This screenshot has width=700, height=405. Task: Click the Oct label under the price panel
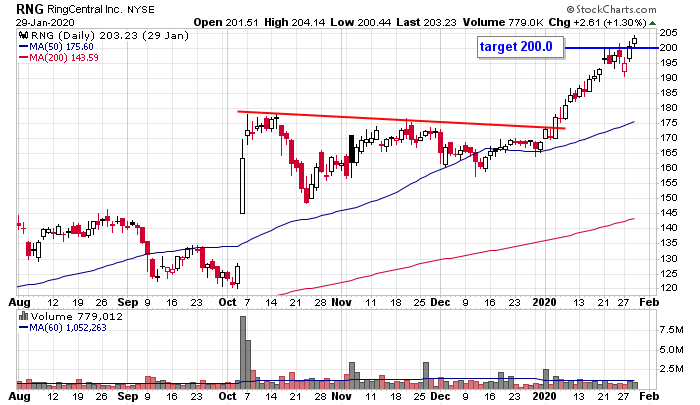pyautogui.click(x=227, y=303)
